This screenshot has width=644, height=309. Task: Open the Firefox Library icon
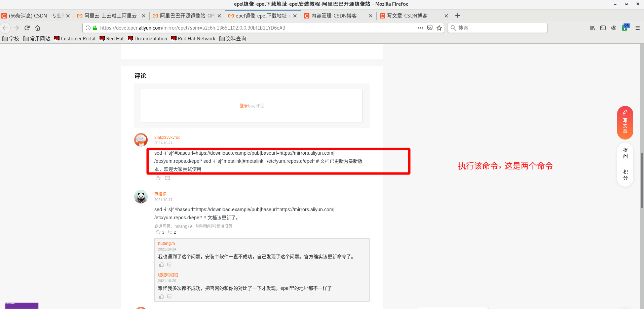[x=592, y=28]
